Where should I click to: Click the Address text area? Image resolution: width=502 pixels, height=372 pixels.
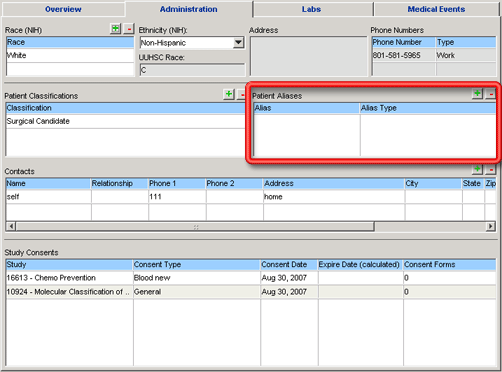tap(308, 56)
